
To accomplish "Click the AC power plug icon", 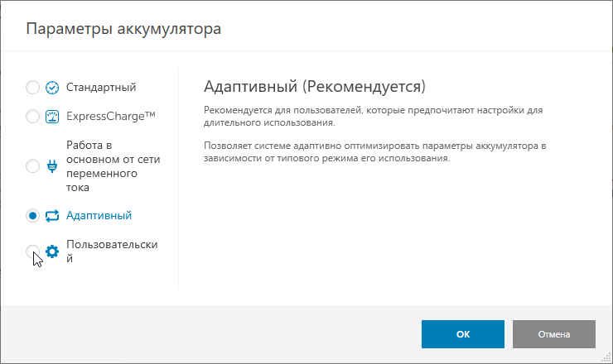I will click(x=52, y=166).
